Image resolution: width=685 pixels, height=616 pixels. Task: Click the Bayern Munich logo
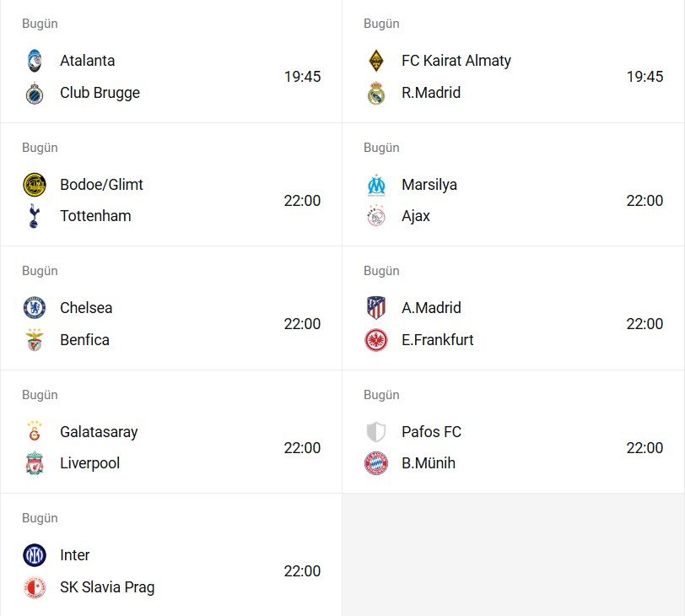(x=376, y=463)
